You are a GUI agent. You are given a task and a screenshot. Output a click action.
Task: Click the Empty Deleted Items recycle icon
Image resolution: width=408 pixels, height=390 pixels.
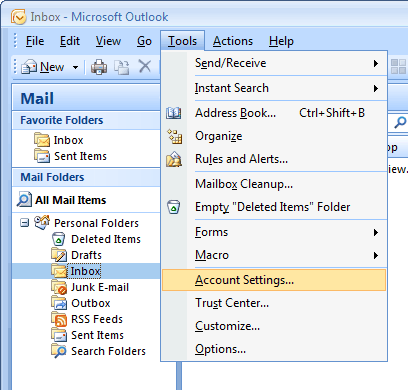[x=173, y=207]
